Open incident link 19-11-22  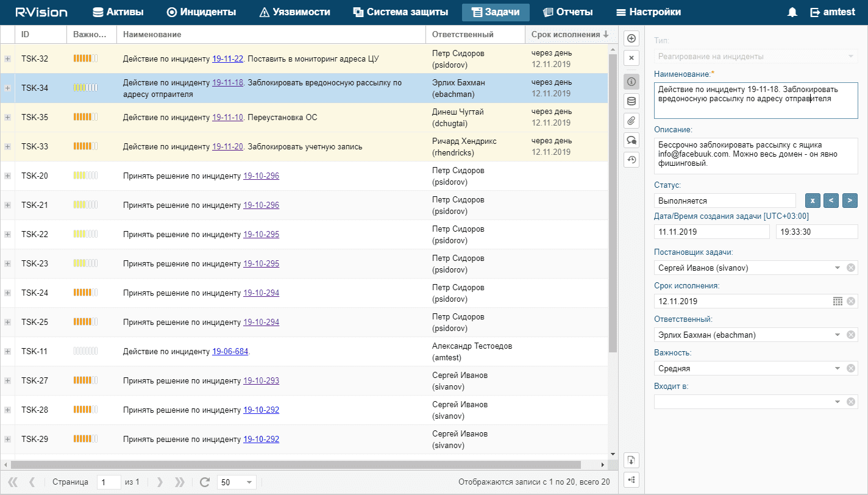[227, 59]
